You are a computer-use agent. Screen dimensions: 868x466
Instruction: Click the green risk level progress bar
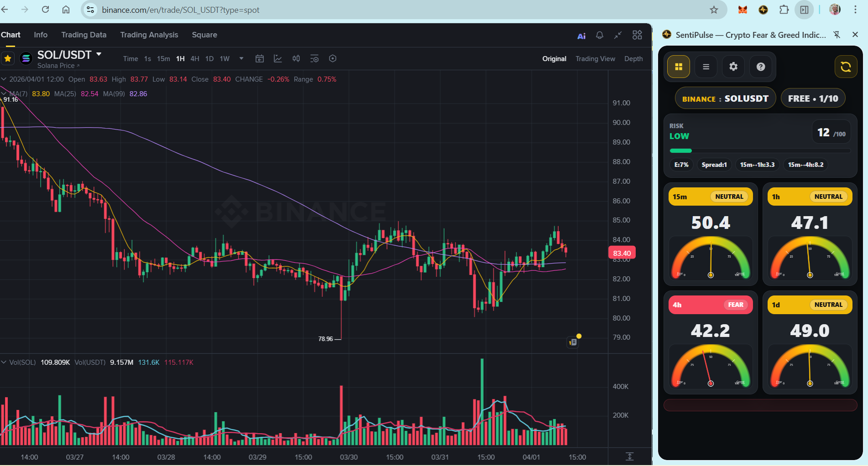click(x=681, y=150)
